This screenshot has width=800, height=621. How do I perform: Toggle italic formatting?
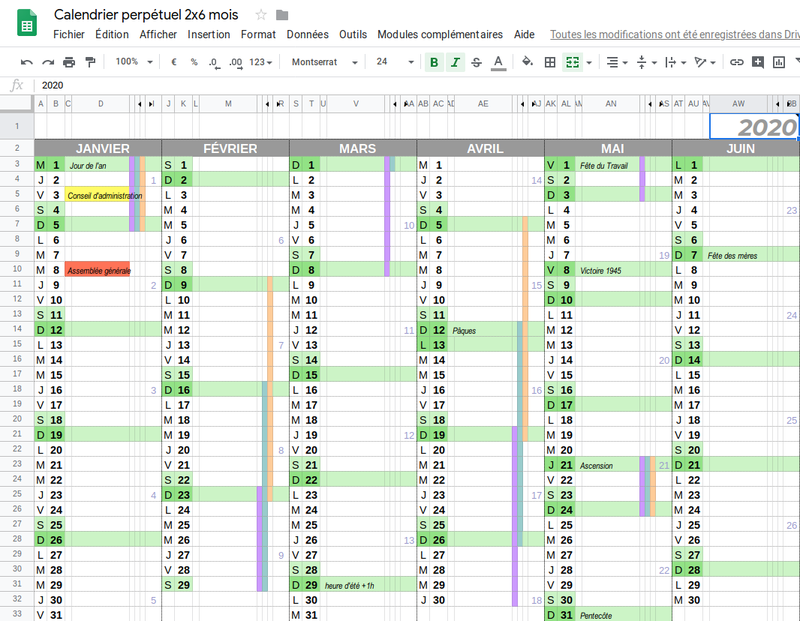455,62
